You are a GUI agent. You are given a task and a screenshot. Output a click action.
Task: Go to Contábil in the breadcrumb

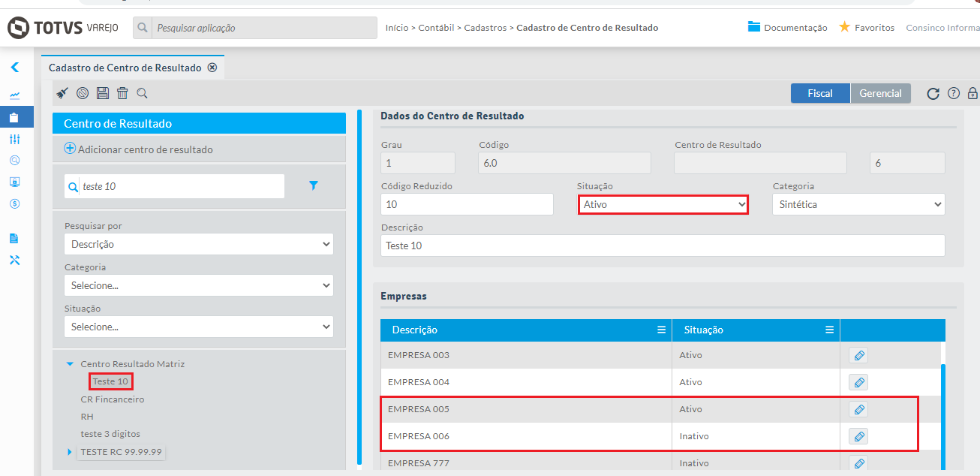point(436,28)
